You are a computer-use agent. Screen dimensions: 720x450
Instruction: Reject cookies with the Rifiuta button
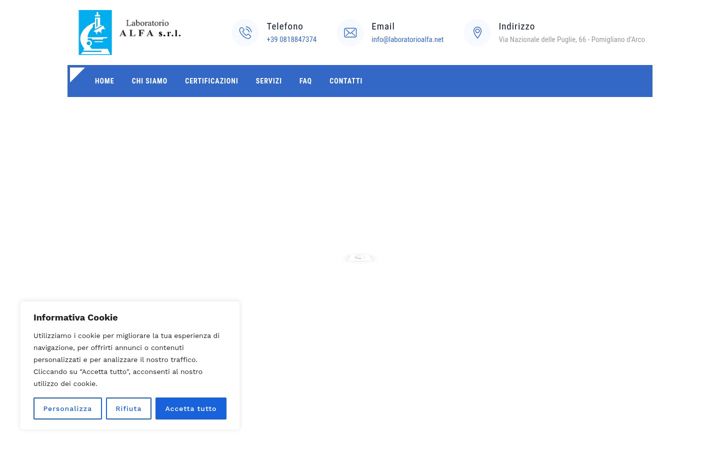[x=129, y=408]
